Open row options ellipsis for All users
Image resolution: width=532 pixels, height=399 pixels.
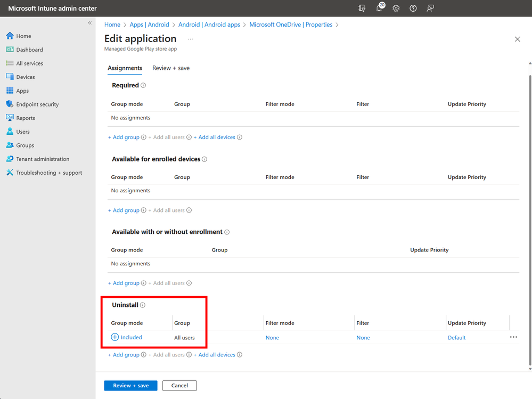coord(513,337)
